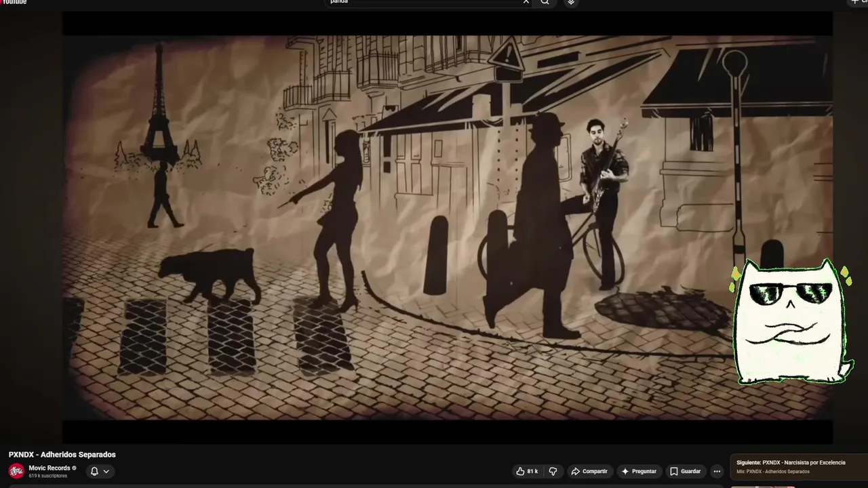Save the video with Guardar
The height and width of the screenshot is (488, 868).
pyautogui.click(x=685, y=471)
